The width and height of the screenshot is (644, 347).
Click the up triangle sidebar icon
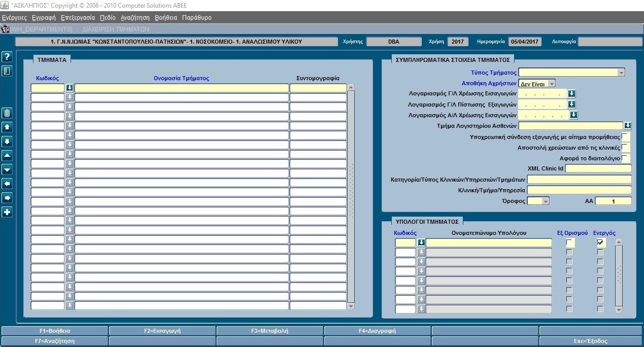pyautogui.click(x=7, y=156)
